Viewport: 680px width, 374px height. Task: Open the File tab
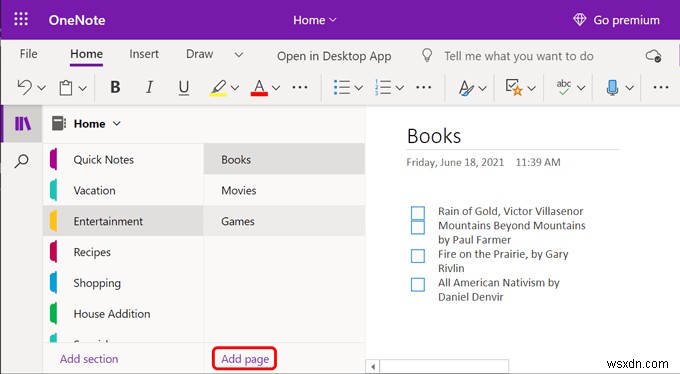(x=29, y=54)
